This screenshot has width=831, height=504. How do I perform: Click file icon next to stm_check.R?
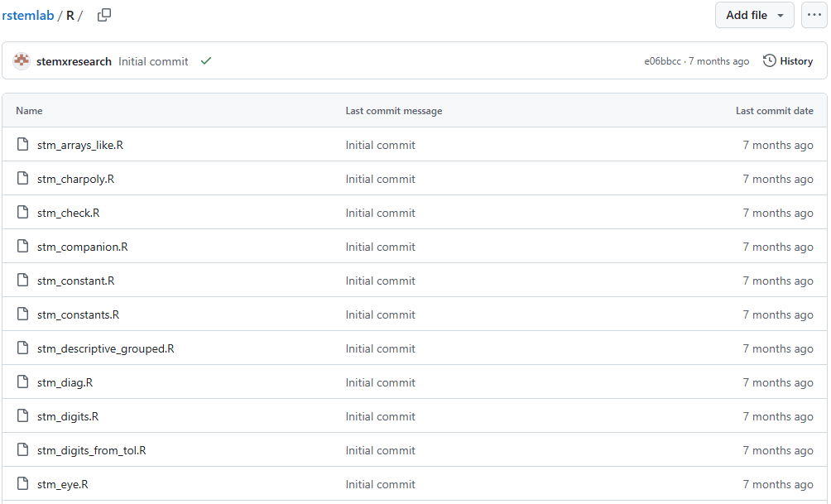(x=23, y=213)
